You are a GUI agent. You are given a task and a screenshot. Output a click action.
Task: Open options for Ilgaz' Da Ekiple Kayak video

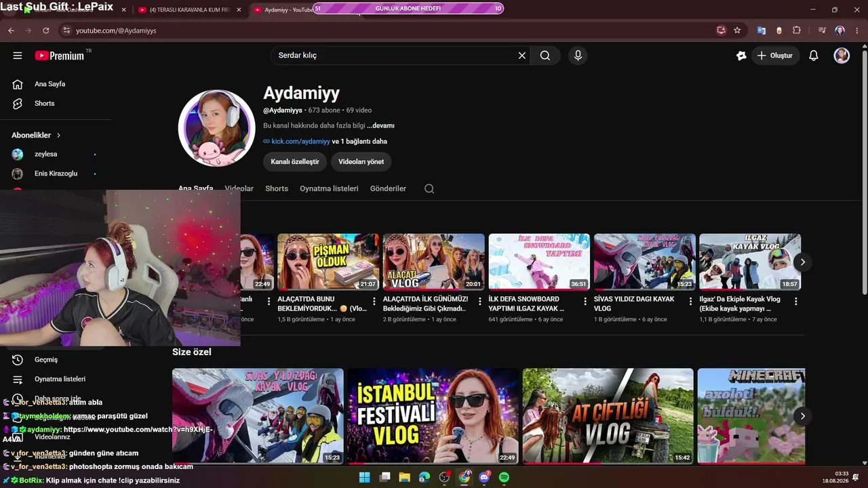[796, 302]
